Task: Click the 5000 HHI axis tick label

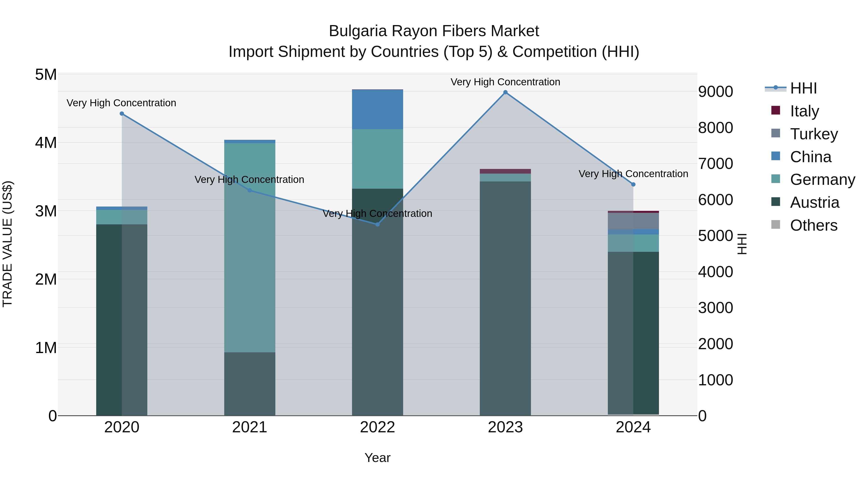Action: click(715, 236)
